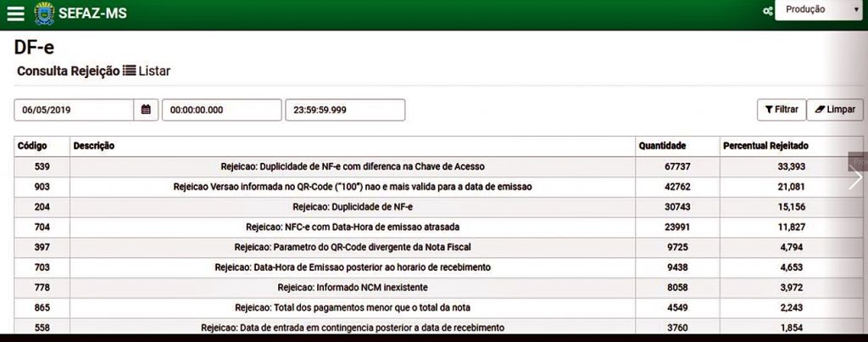
Task: Click percentage value 4,653
Action: (x=791, y=267)
